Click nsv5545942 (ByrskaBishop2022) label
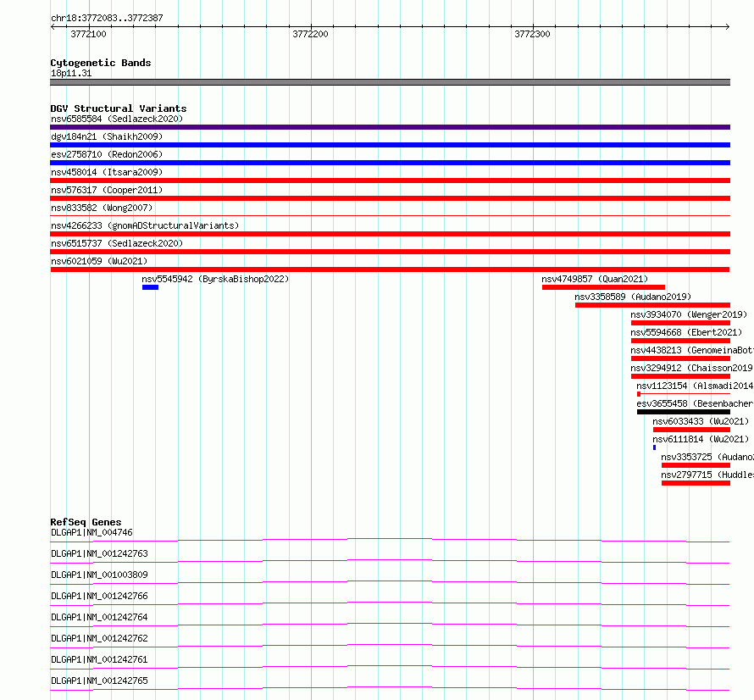 [215, 279]
